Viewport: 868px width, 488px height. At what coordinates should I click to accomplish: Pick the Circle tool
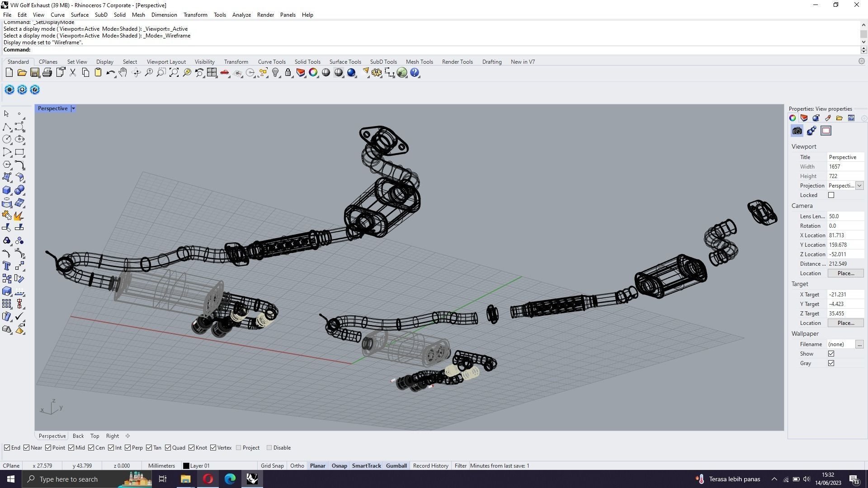coord(7,140)
